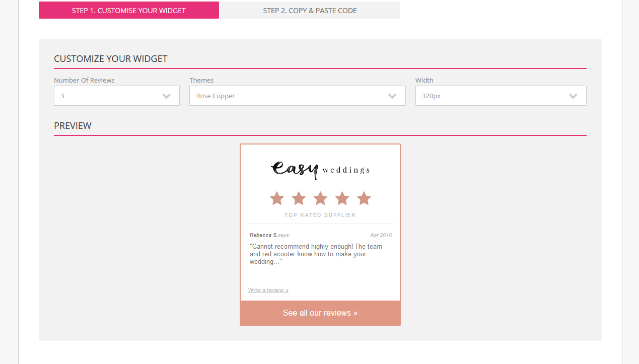
Task: Click the Number Of Reviews chevron arrow
Action: [x=167, y=96]
